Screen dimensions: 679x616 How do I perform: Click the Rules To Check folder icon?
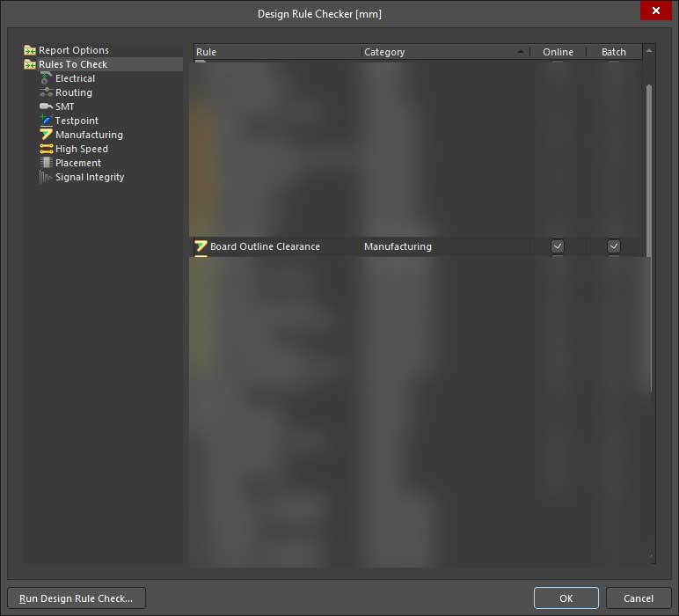click(30, 64)
